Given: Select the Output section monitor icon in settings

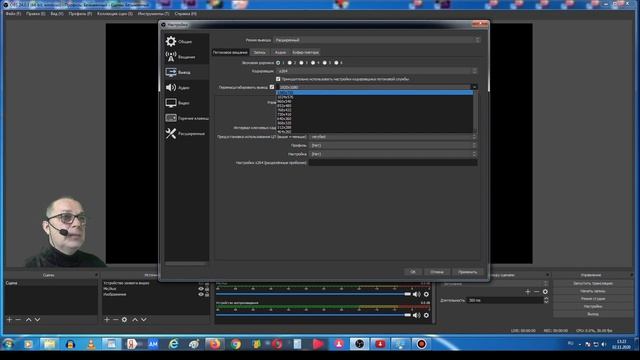Looking at the screenshot, I should (x=171, y=72).
